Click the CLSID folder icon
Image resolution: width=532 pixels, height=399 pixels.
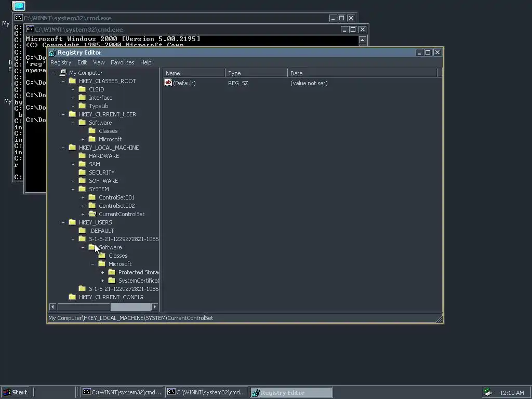(x=82, y=89)
